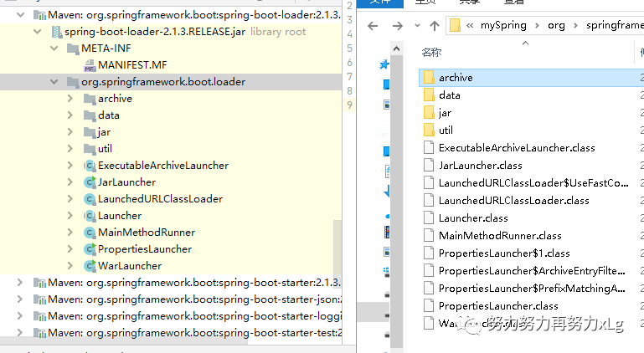Click the MANIFEST.MF file icon

90,66
